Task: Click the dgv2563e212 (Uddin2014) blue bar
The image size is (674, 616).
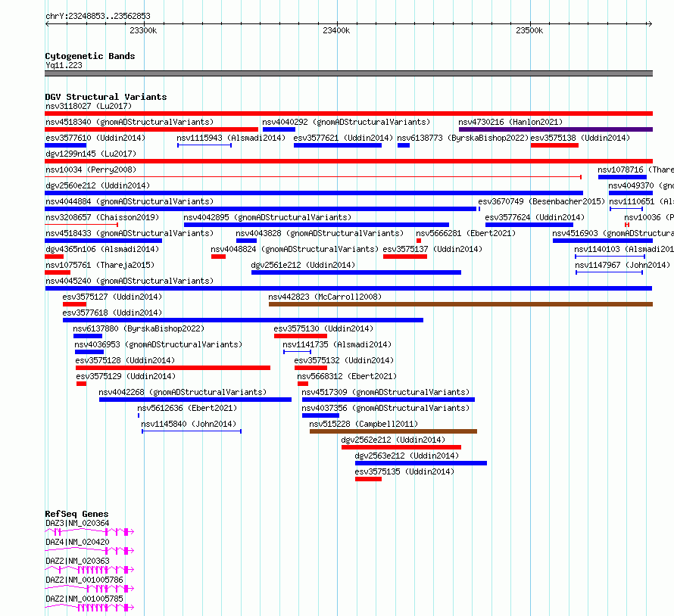Action: click(x=421, y=463)
